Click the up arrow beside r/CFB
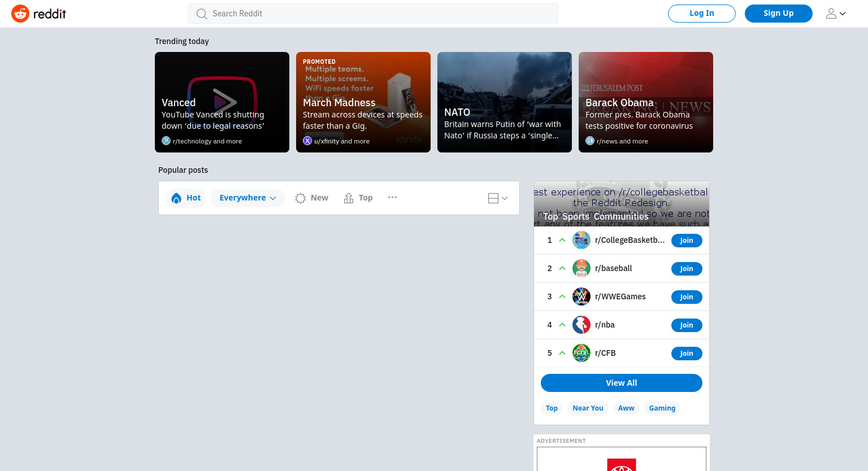This screenshot has height=471, width=868. [x=562, y=353]
